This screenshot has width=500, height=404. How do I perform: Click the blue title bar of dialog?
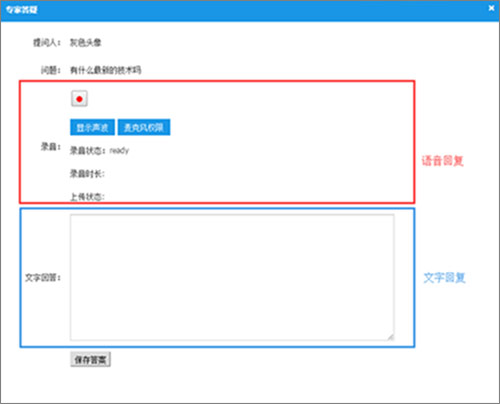point(250,10)
